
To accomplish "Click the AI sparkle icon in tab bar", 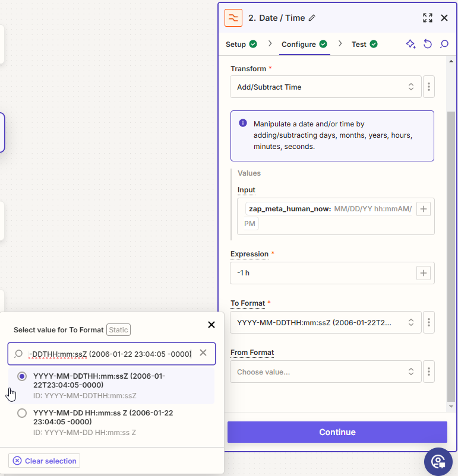I will tap(410, 44).
